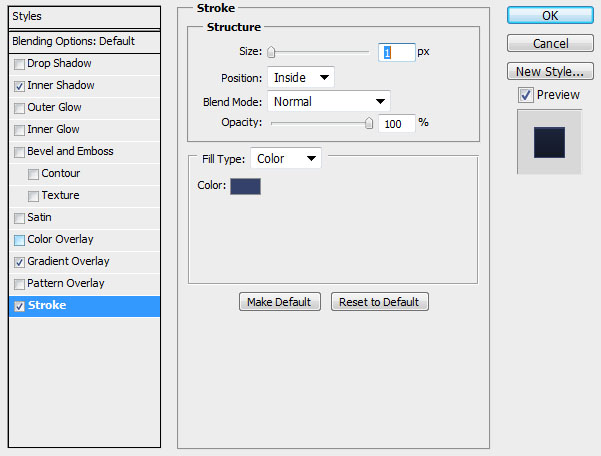Enable the Drop Shadow checkbox
This screenshot has height=456, width=601.
(x=19, y=64)
